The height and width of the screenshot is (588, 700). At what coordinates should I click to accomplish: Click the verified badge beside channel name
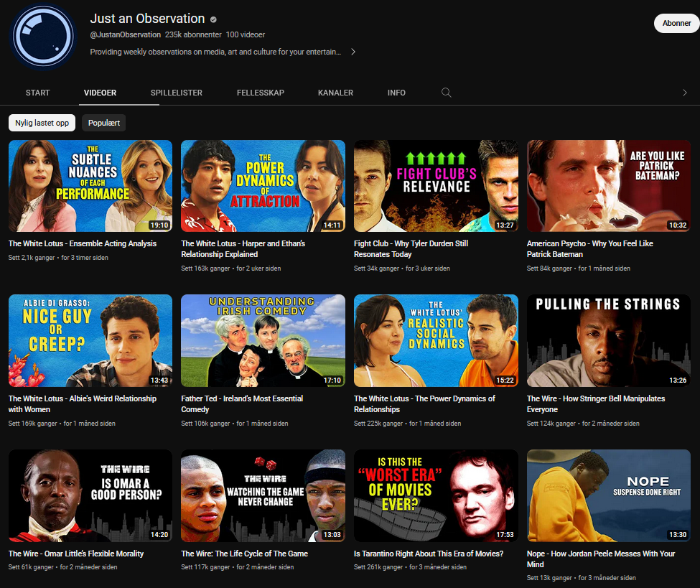213,19
